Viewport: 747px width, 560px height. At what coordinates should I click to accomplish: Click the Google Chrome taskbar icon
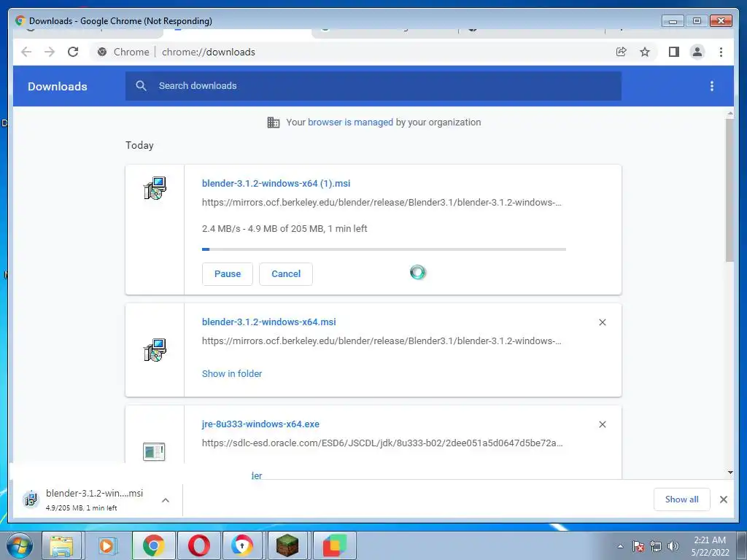152,545
